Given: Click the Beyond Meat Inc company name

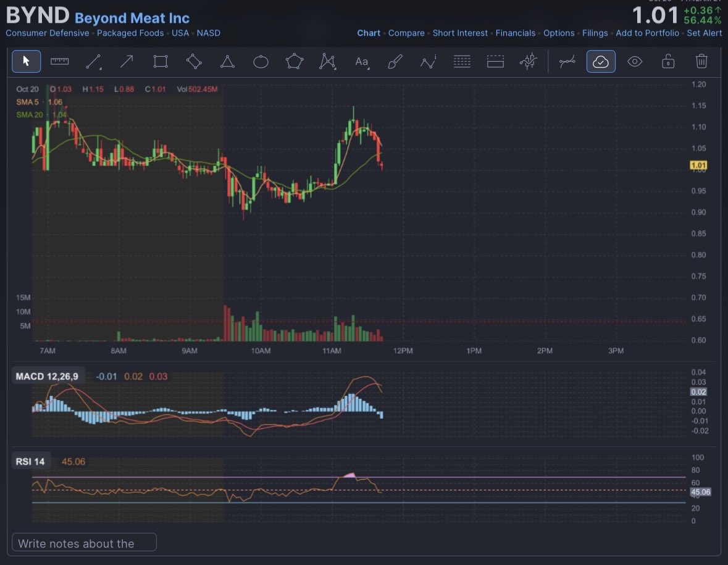Looking at the screenshot, I should tap(132, 18).
